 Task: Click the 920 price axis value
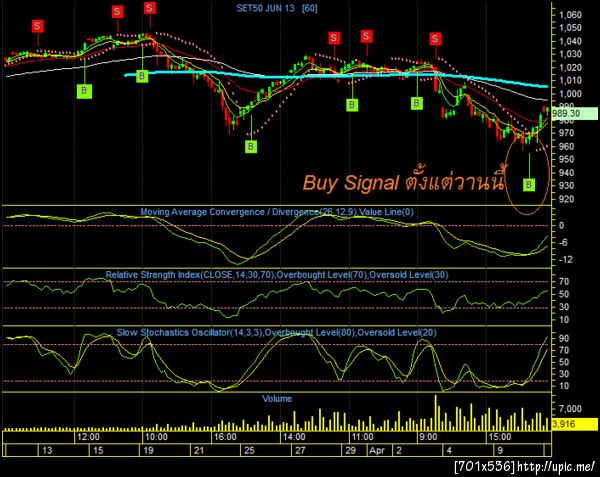pyautogui.click(x=566, y=199)
